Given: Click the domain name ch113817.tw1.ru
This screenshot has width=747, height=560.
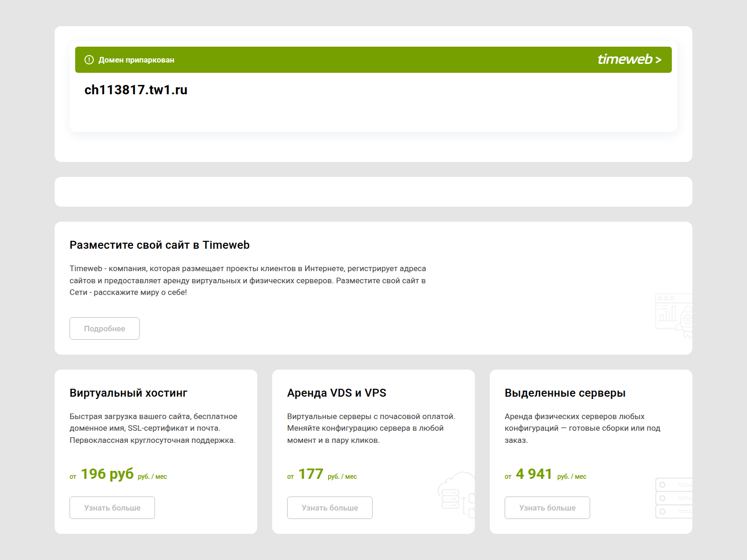Looking at the screenshot, I should (x=136, y=90).
